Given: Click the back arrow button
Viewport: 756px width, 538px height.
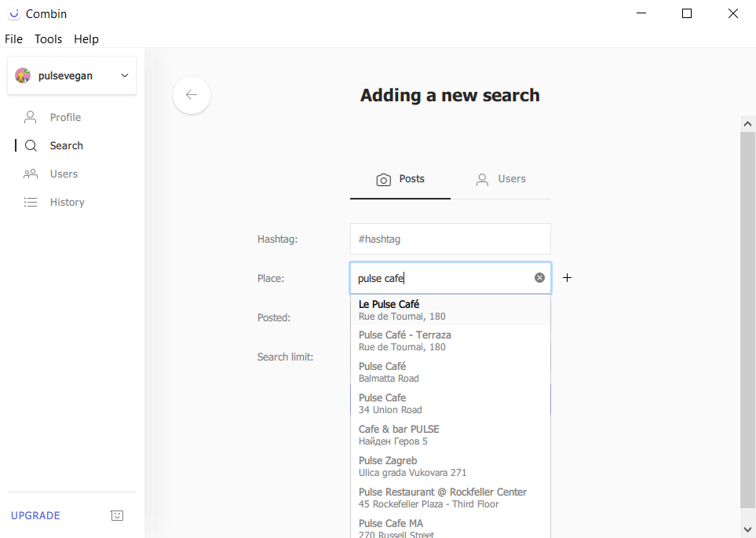Looking at the screenshot, I should click(192, 95).
